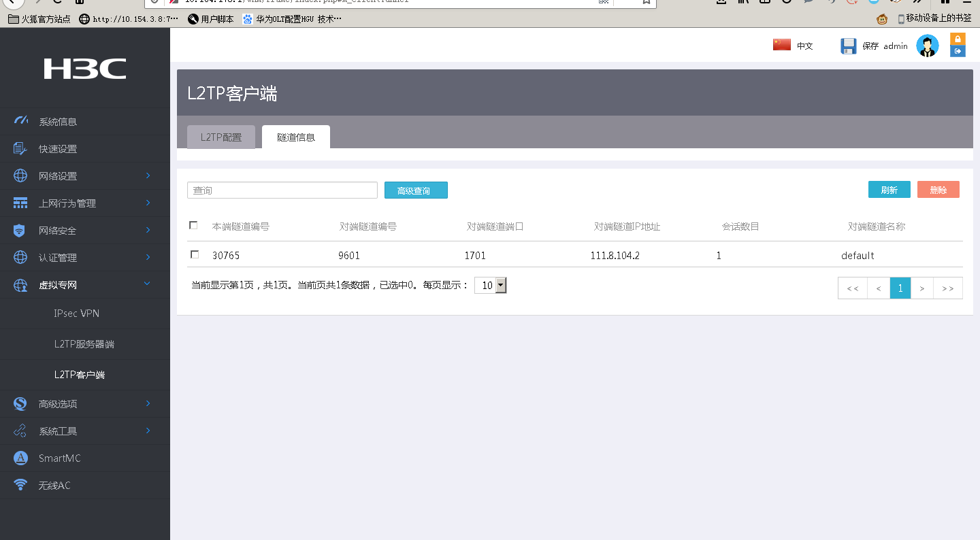Screen dimensions: 980x540
Task: Click the Wi-Fi icon beside 无线AC
Action: [20, 485]
